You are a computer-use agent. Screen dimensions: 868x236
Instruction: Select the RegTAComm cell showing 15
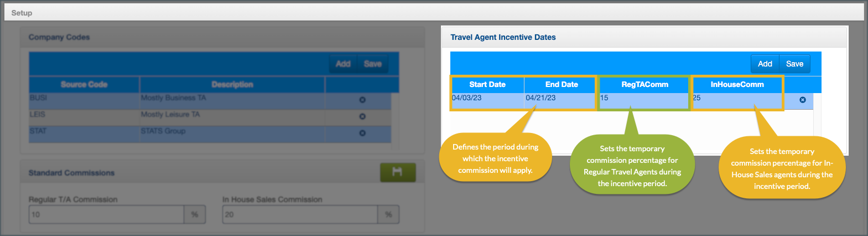644,99
